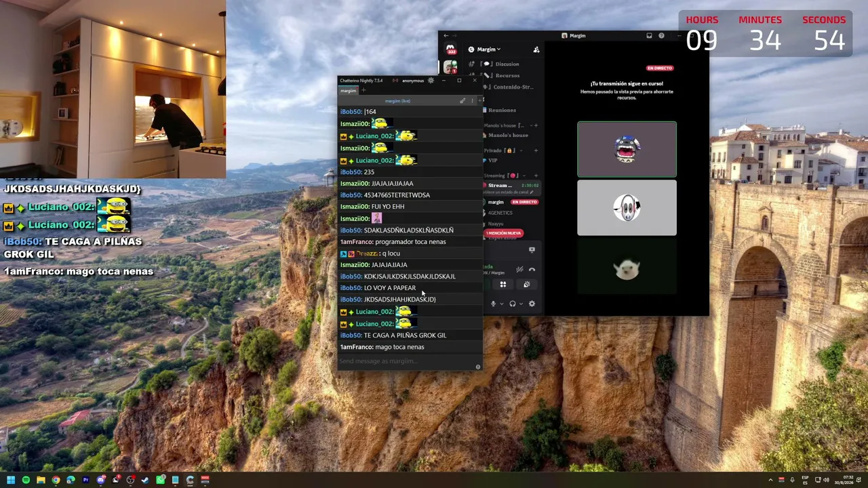Click the margim user in voice channel
This screenshot has width=868, height=488.
pyautogui.click(x=496, y=202)
